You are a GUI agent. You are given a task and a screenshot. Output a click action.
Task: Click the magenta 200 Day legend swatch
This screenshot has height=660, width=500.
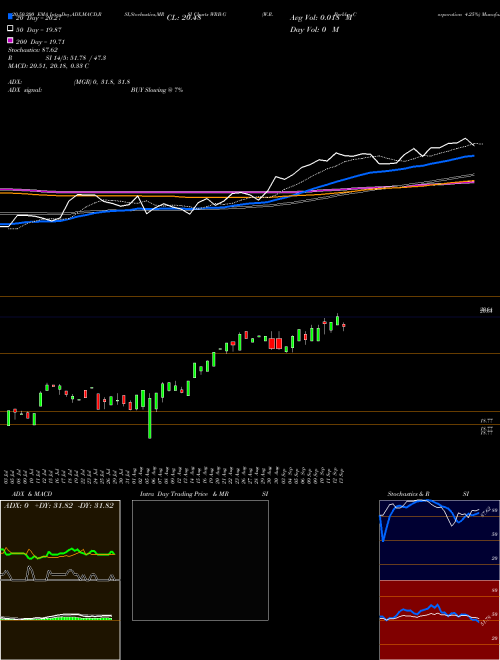[10, 40]
